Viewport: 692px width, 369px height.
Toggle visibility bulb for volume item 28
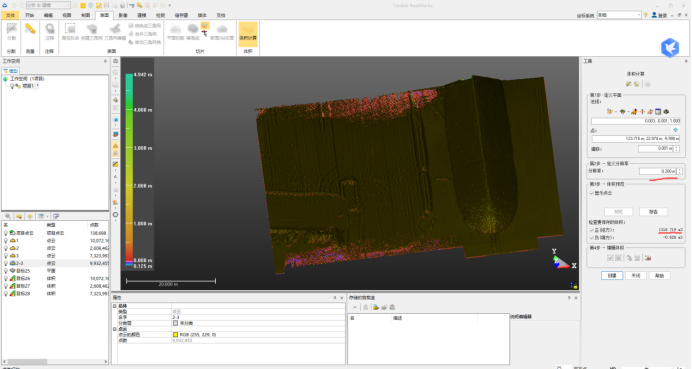(x=6, y=294)
